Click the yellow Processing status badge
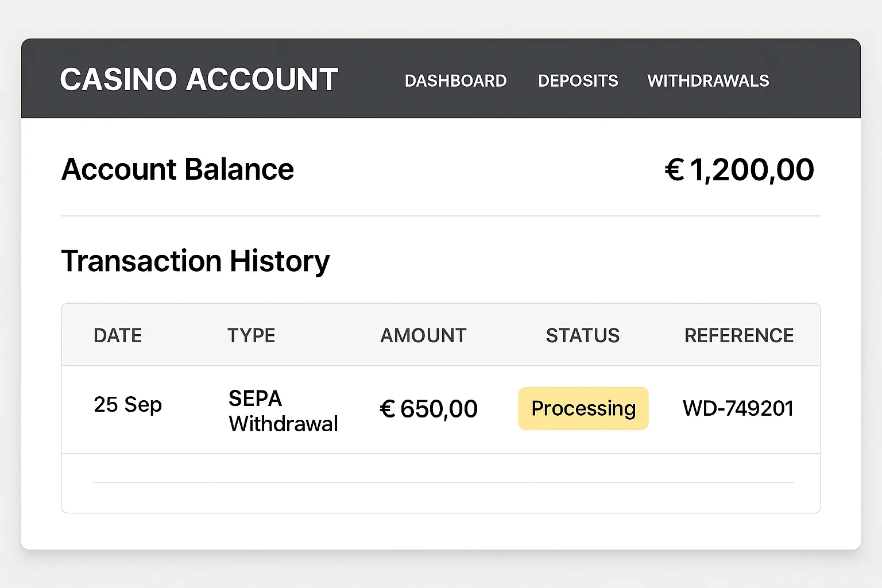 pos(583,408)
